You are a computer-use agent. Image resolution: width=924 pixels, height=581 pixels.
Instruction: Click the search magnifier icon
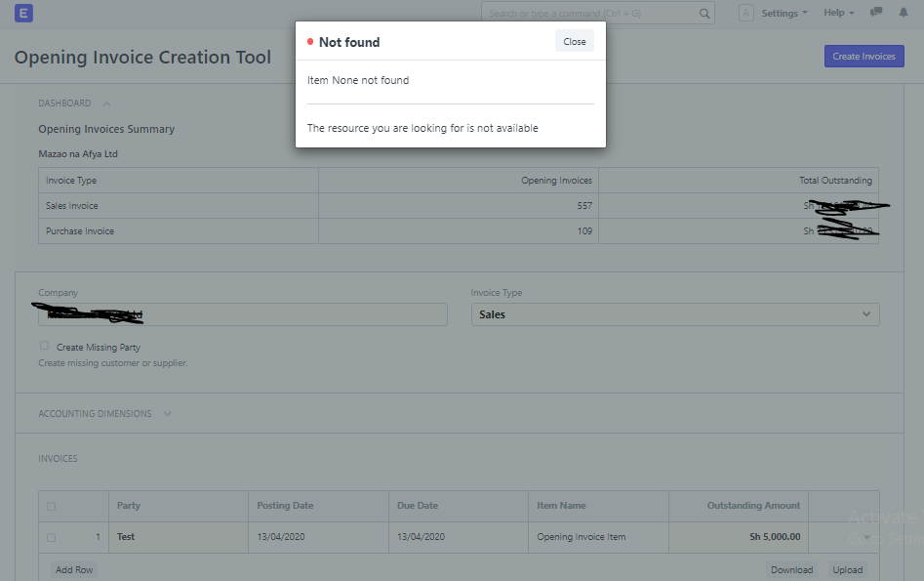(704, 13)
